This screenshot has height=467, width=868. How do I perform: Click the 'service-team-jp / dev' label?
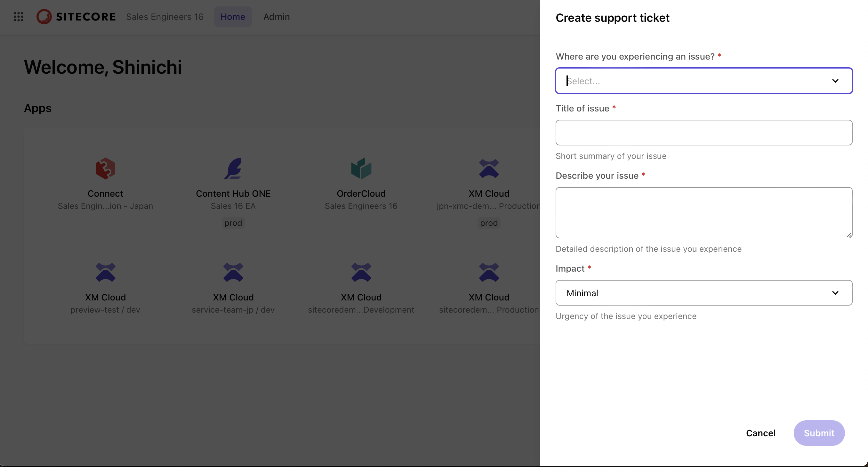click(233, 309)
